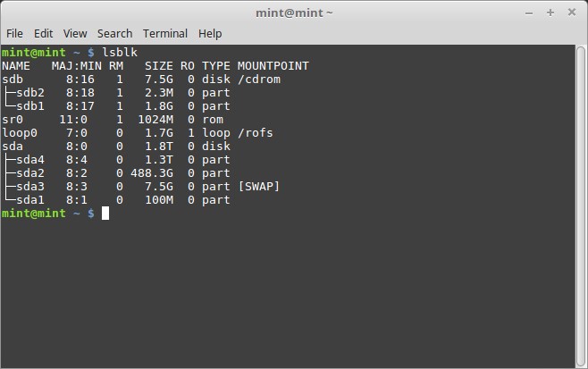The image size is (588, 369).
Task: Click the 'sda2' partition name
Action: [x=30, y=173]
